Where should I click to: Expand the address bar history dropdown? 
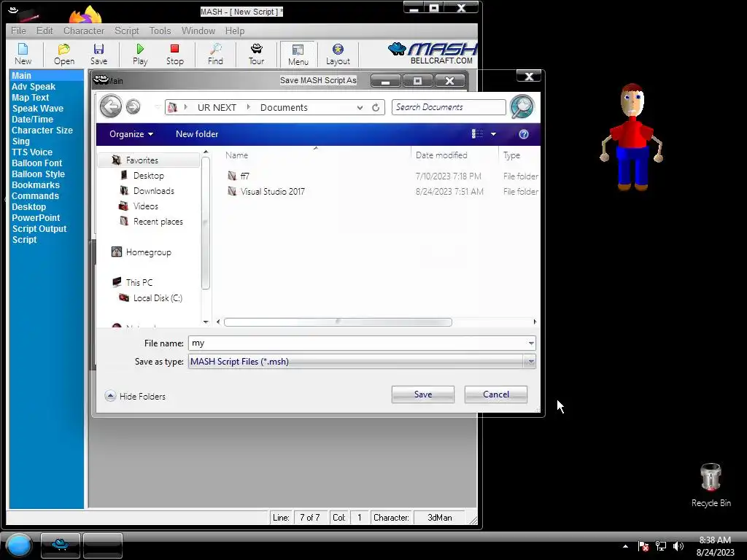(x=360, y=108)
